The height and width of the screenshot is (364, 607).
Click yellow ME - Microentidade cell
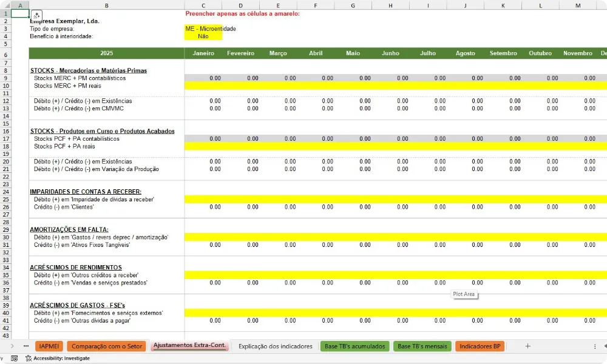coord(203,29)
